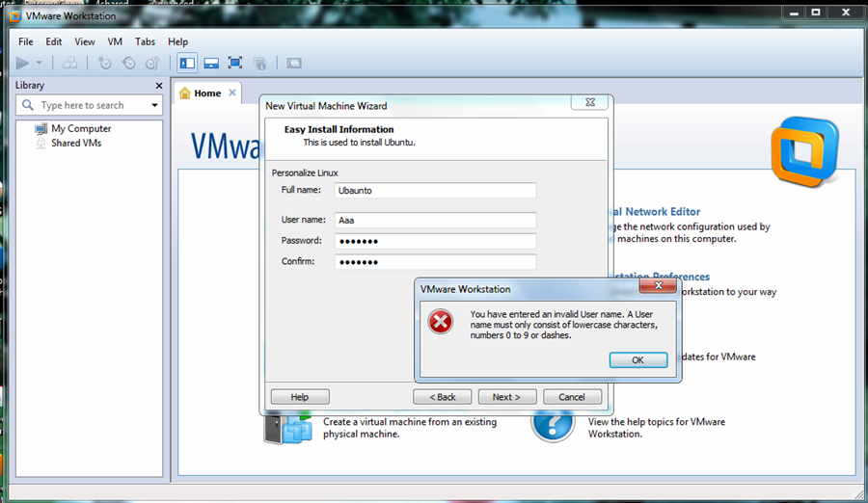Click the Library search field
Viewport: 868px width, 503px height.
coord(90,105)
